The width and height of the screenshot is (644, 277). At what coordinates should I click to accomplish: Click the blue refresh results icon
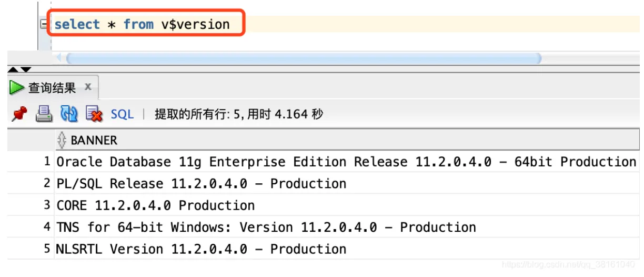coord(69,114)
